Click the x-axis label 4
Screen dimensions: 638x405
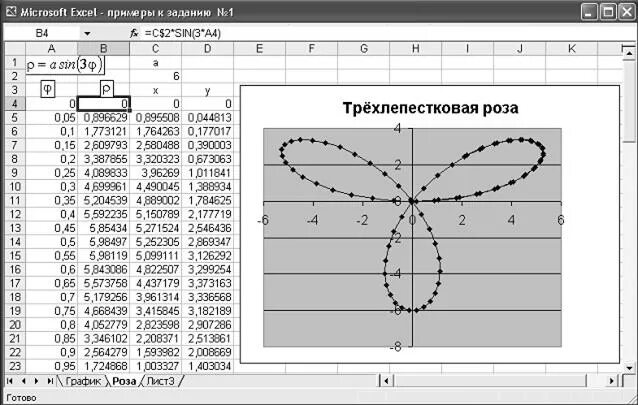[x=511, y=220]
